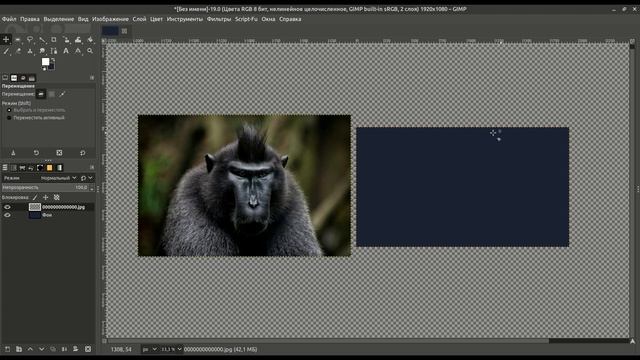640x360 pixels.
Task: Select the Clone stamp tool
Action: point(30,51)
